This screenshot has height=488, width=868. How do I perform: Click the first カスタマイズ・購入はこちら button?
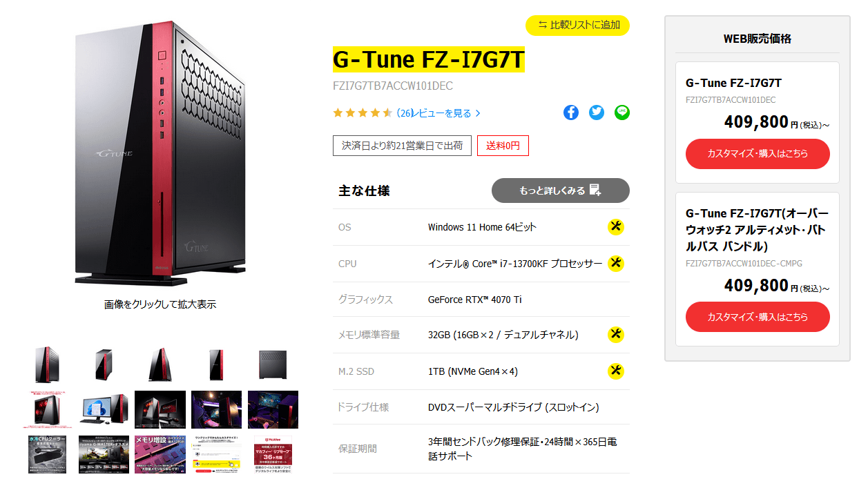tap(758, 154)
